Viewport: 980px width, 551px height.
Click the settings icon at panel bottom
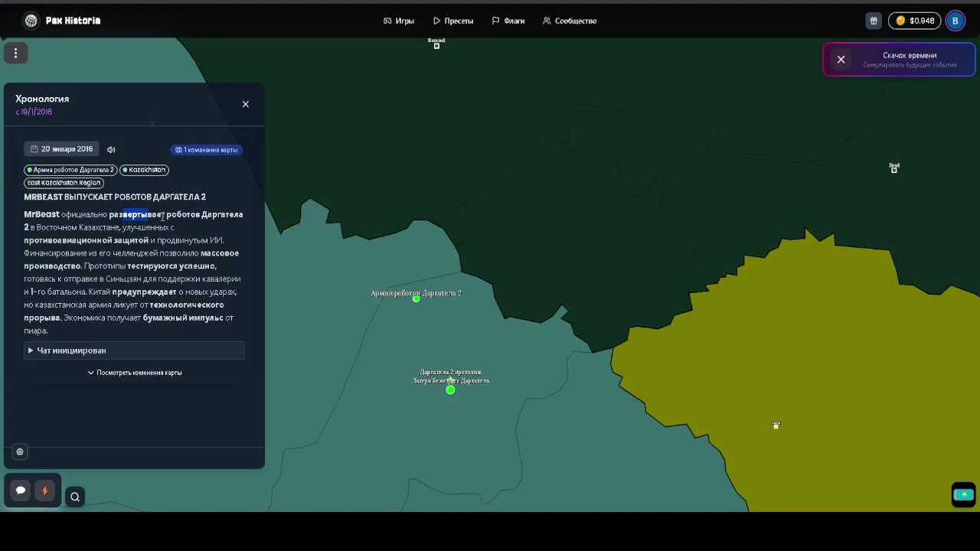pos(20,452)
